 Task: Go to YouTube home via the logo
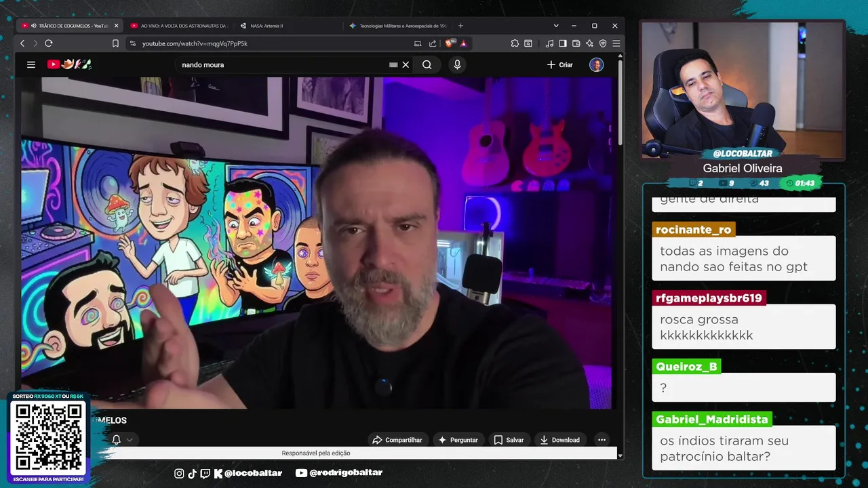click(x=69, y=64)
